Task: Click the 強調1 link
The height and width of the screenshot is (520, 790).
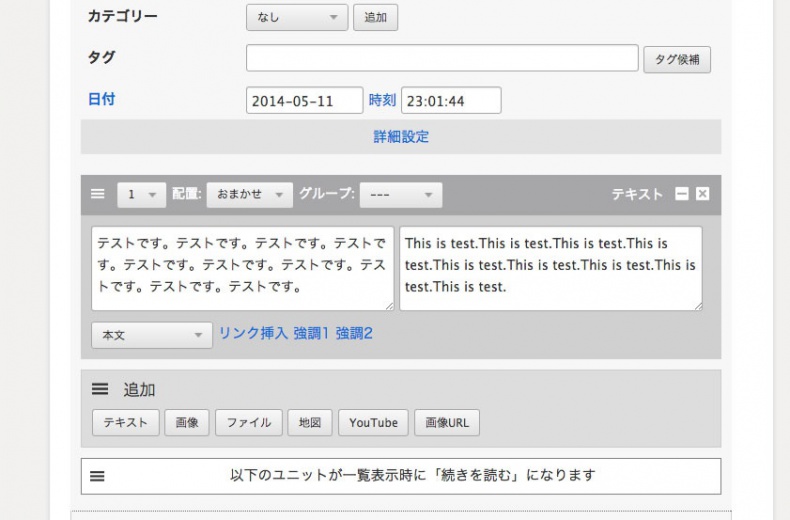Action: click(311, 333)
